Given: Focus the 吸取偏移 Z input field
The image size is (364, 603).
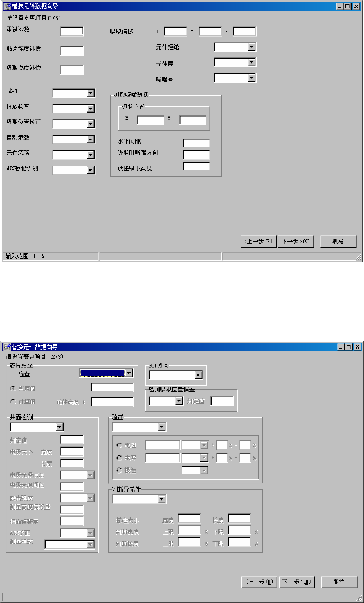Looking at the screenshot, I should (x=245, y=32).
